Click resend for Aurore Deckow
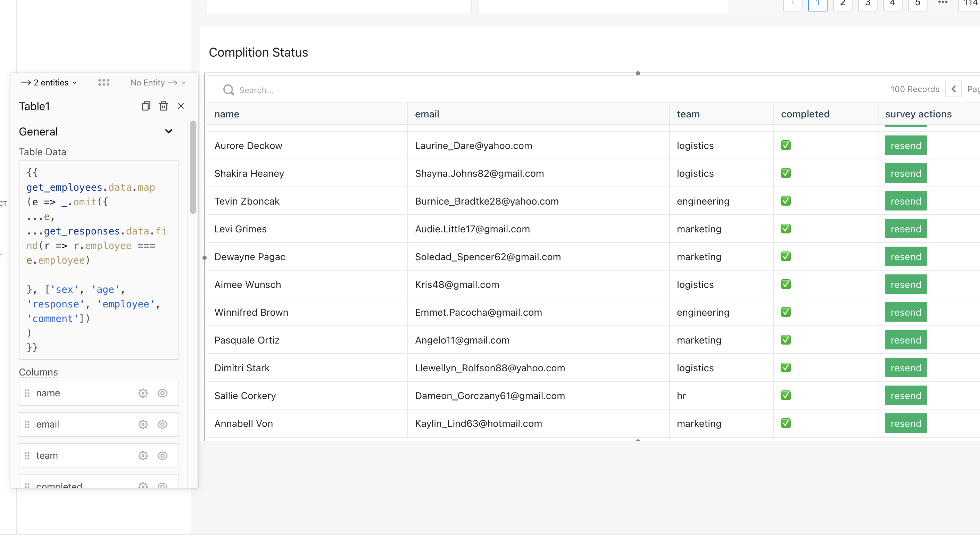 coord(905,146)
